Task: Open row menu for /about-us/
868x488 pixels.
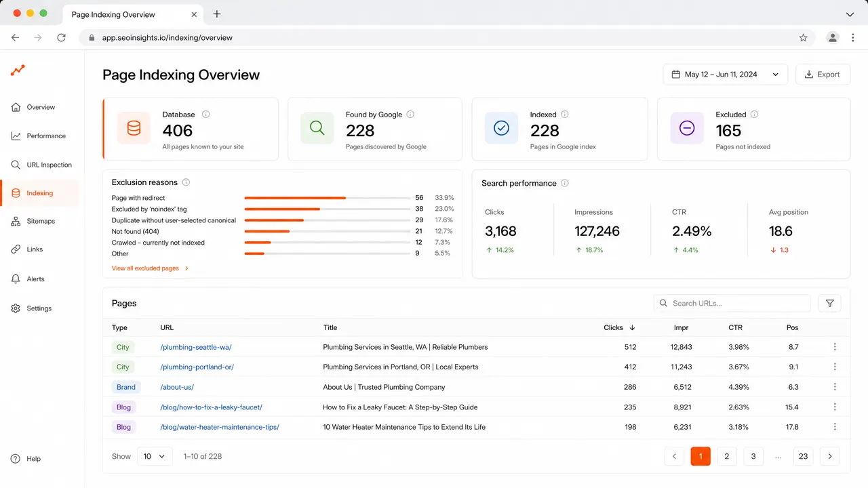Action: pos(835,387)
